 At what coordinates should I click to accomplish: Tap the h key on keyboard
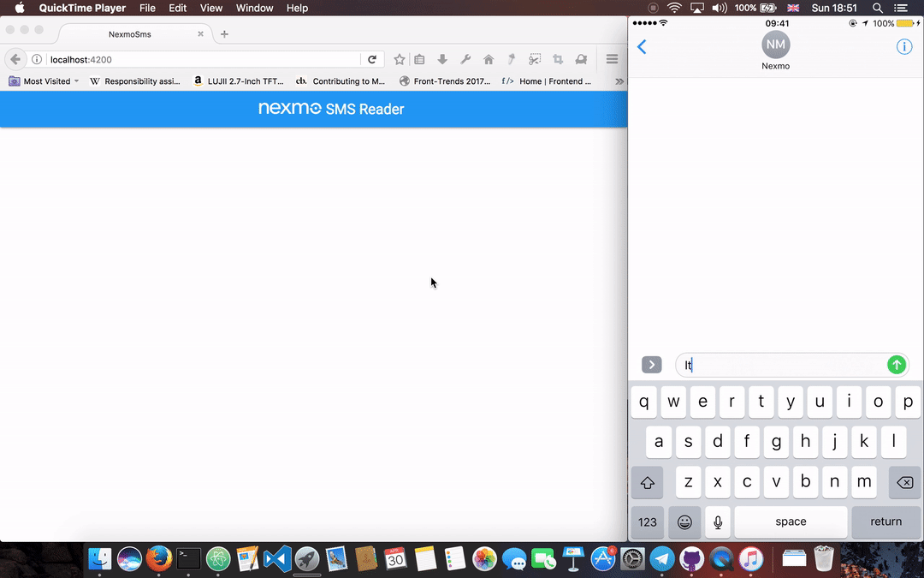tap(806, 443)
